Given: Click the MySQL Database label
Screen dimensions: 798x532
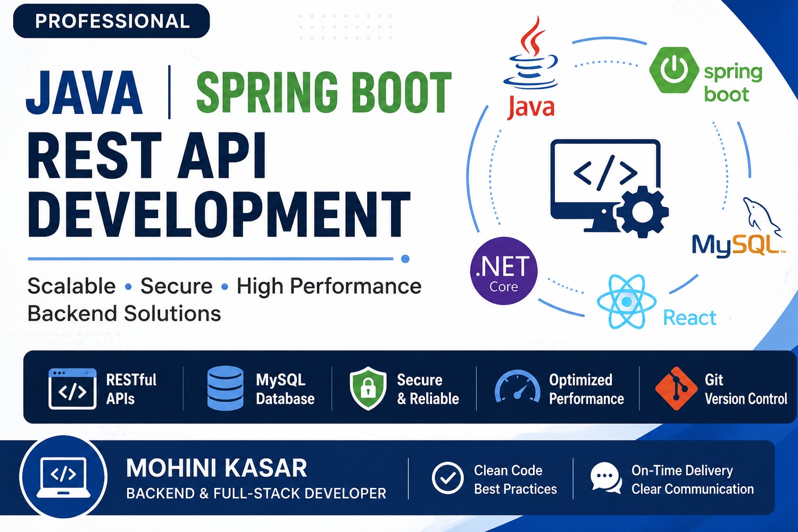Looking at the screenshot, I should click(285, 389).
